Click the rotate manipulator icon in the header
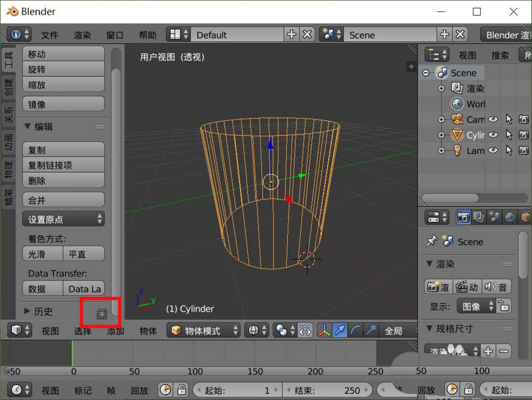Image resolution: width=532 pixels, height=400 pixels. (x=354, y=330)
